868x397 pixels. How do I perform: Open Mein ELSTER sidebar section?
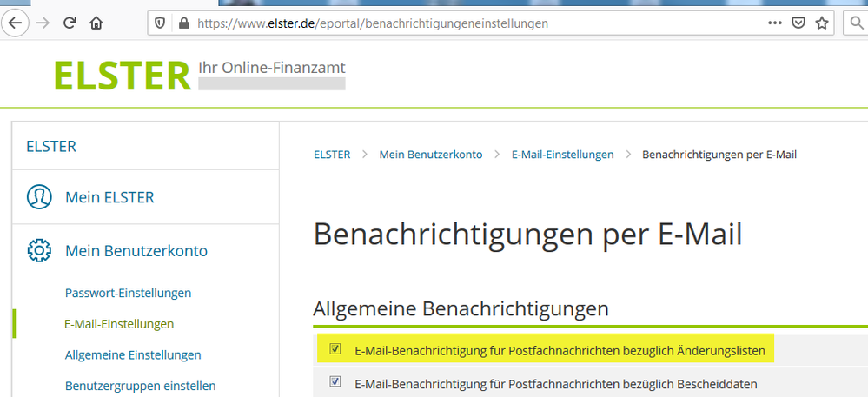point(109,197)
